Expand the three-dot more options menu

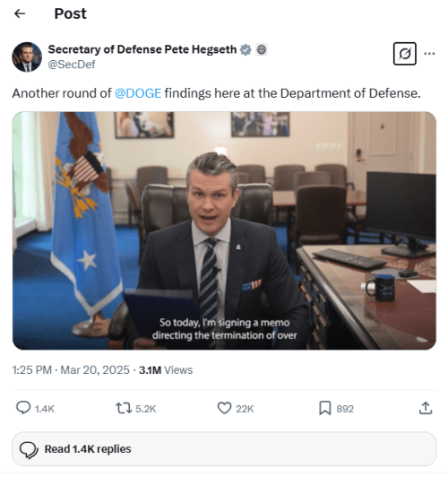coord(429,54)
